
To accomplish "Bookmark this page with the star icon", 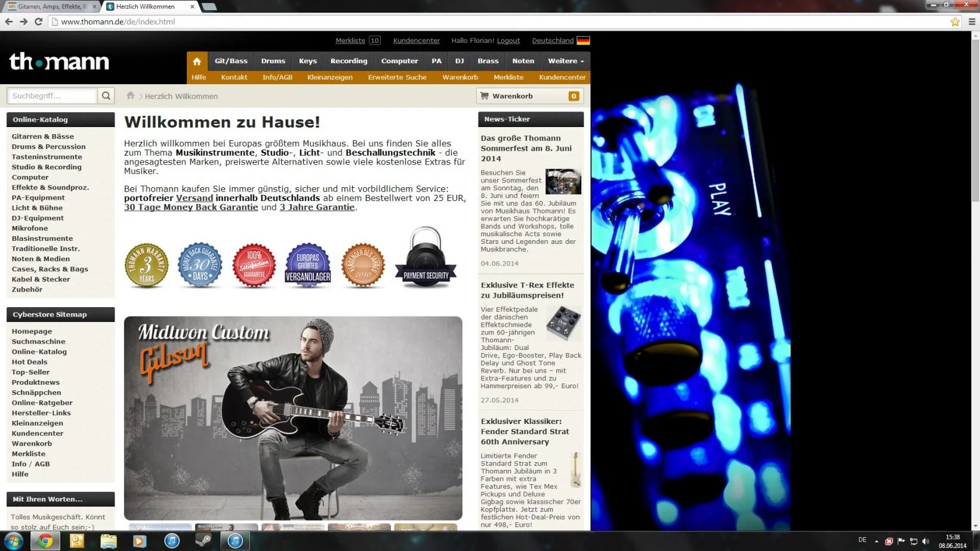I will [x=955, y=21].
